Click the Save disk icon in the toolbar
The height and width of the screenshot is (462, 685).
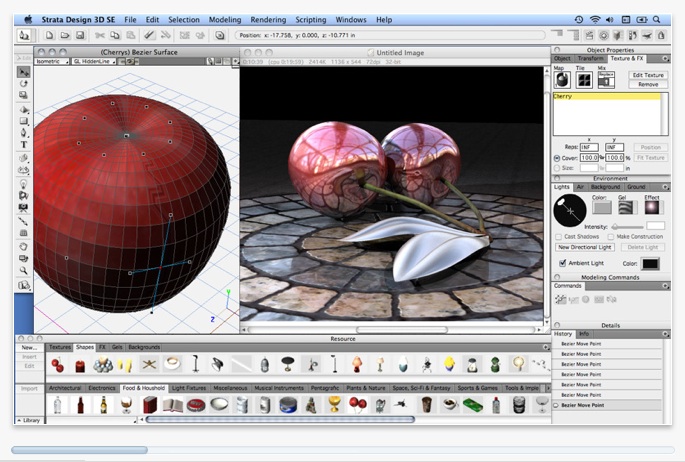(79, 36)
